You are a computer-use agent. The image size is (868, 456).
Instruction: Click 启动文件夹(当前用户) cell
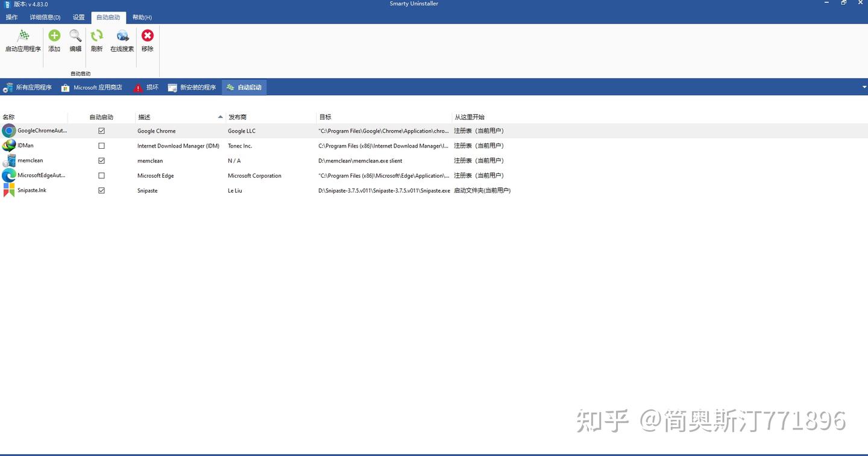[482, 190]
